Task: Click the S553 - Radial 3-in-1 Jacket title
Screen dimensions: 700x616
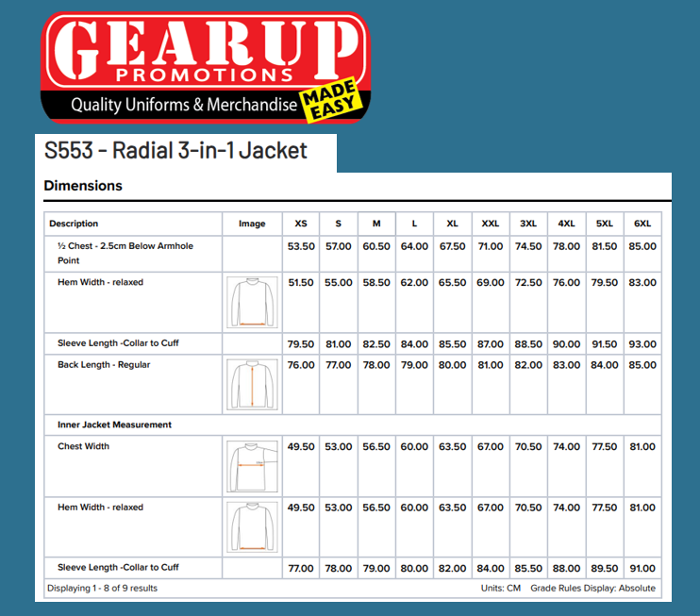Action: click(175, 151)
